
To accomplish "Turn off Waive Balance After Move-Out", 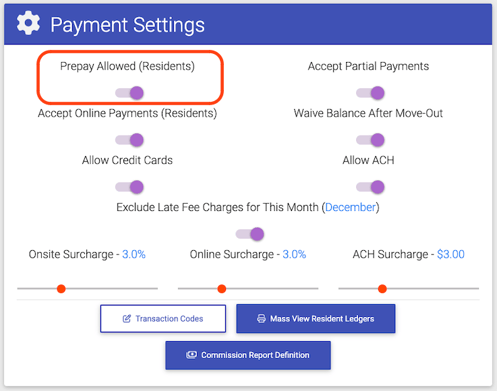I will (x=370, y=140).
